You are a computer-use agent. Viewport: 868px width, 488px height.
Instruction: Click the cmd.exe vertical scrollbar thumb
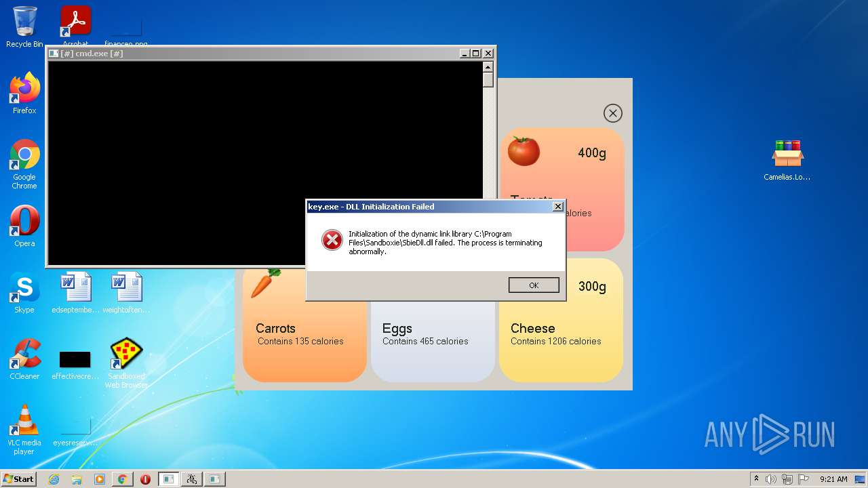click(x=488, y=80)
